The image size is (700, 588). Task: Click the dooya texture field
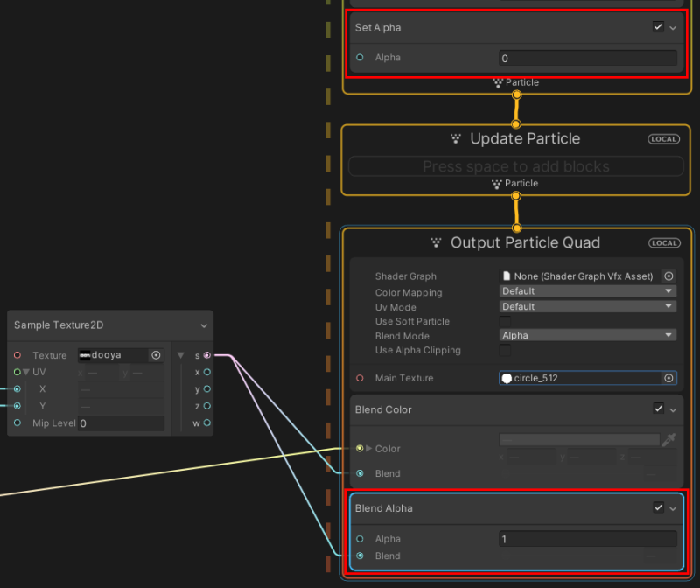[114, 355]
